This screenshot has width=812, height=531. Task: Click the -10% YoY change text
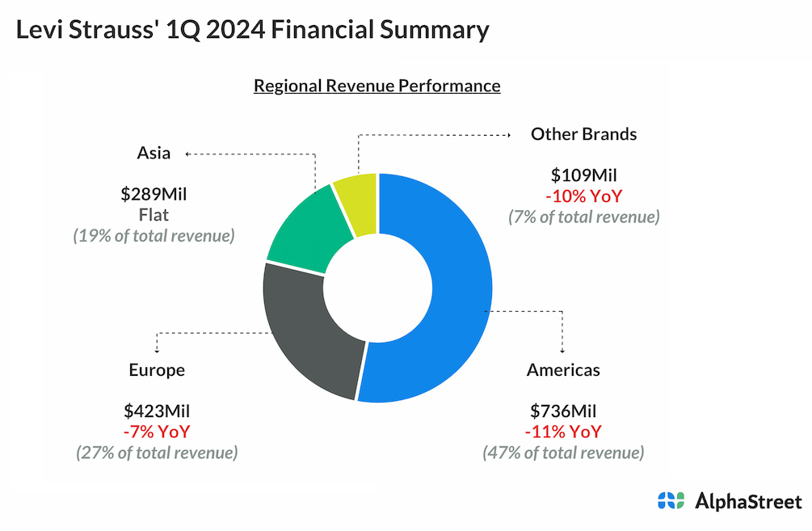pos(583,196)
